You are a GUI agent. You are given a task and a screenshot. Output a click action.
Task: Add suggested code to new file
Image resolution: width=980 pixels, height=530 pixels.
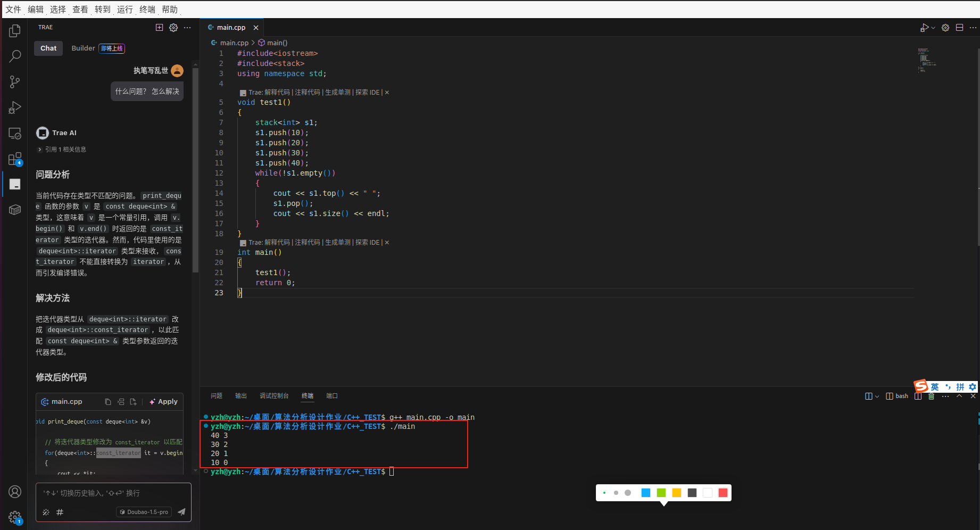(133, 402)
